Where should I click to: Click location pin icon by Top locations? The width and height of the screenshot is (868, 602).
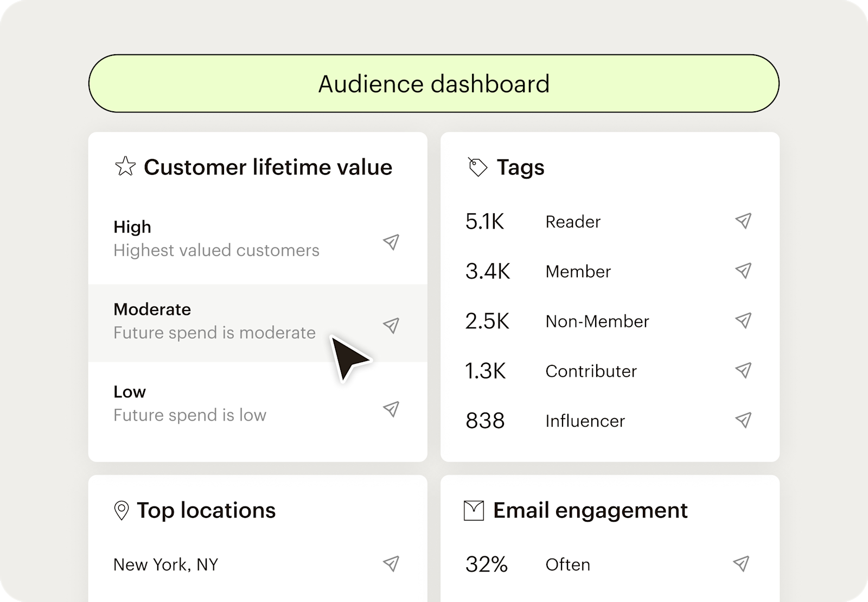[x=122, y=511]
